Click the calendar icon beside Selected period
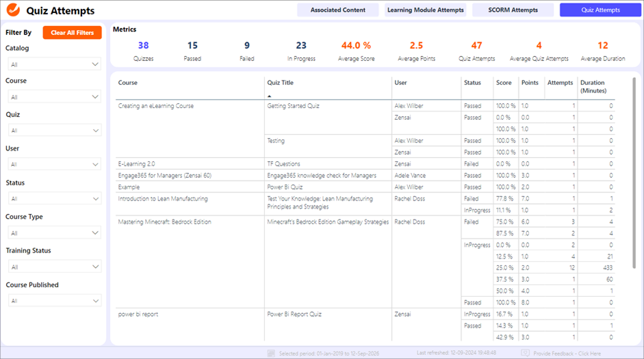 point(272,354)
